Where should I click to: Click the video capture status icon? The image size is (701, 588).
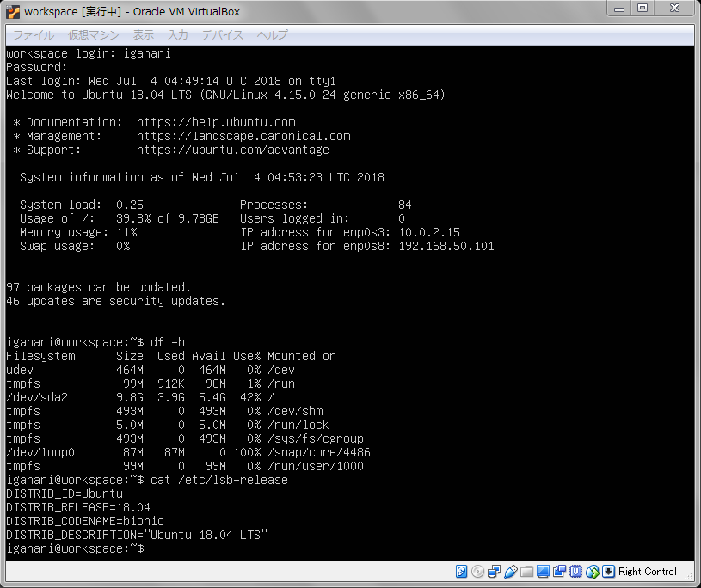tap(559, 572)
